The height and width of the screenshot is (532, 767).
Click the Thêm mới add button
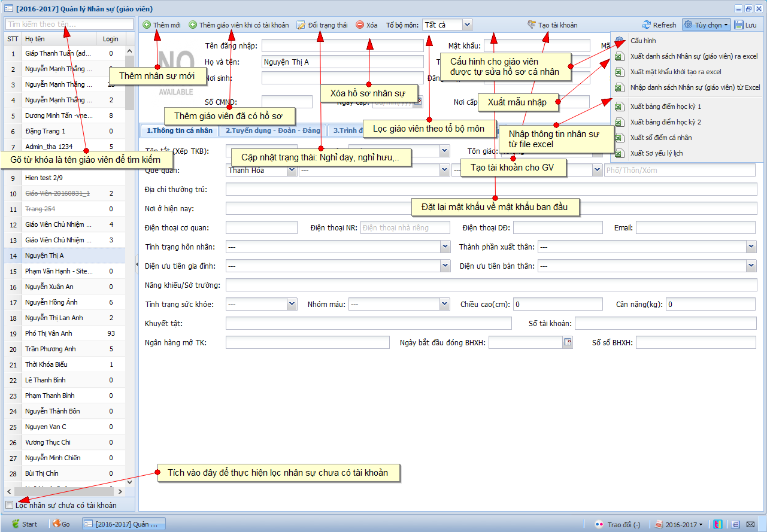[x=162, y=25]
